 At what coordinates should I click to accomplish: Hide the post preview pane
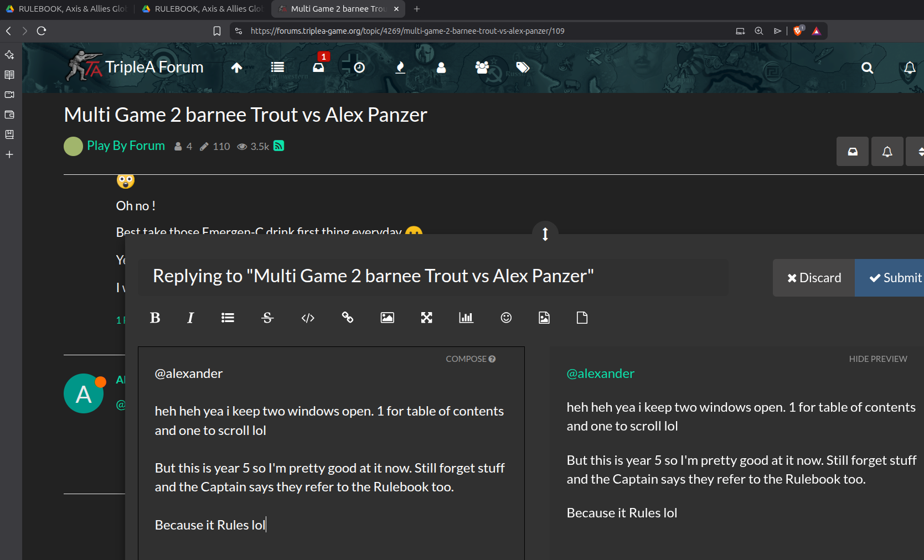click(877, 359)
